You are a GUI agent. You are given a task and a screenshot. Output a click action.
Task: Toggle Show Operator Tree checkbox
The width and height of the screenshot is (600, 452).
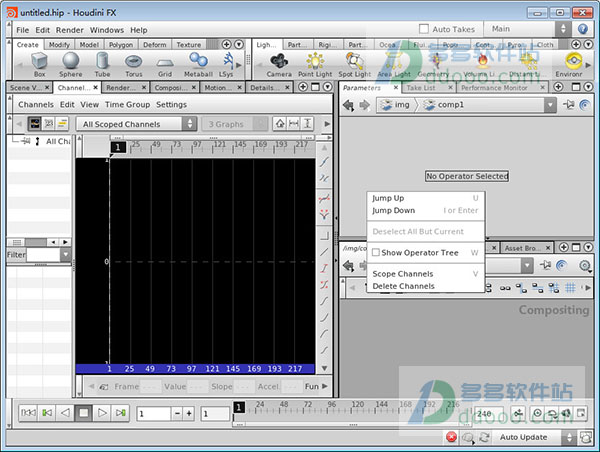376,253
